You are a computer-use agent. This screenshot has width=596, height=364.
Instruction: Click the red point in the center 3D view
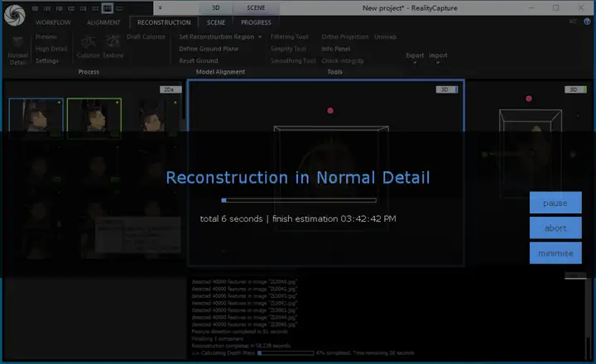coord(330,111)
